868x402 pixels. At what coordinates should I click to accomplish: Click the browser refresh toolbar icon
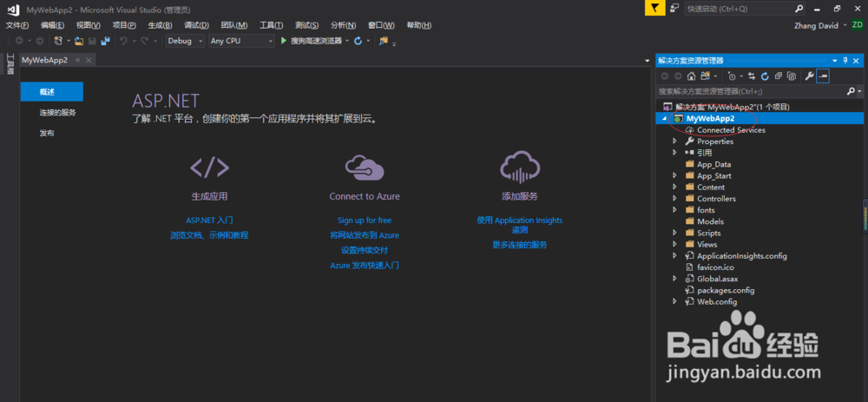(358, 41)
